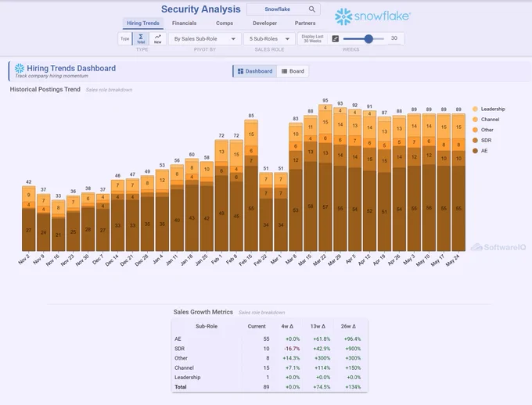Click the Mar 22 bar totaling 95
Viewport: 532px width, 405px height.
(x=325, y=177)
